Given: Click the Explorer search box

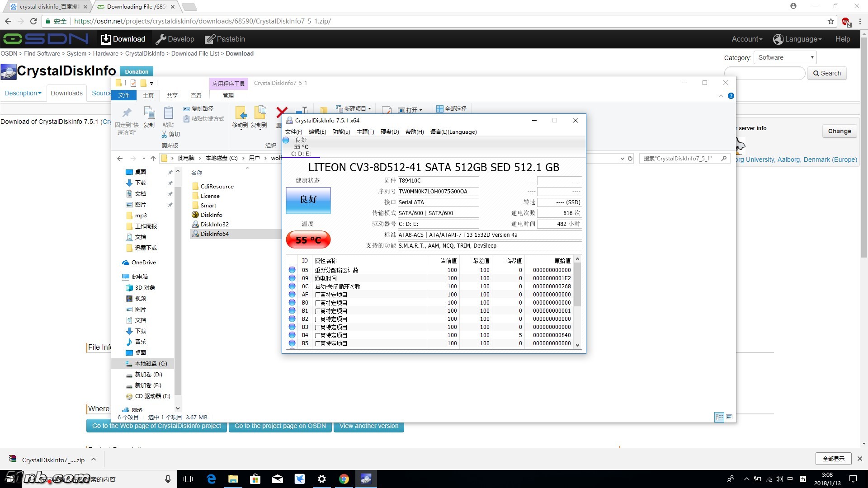Looking at the screenshot, I should (684, 159).
